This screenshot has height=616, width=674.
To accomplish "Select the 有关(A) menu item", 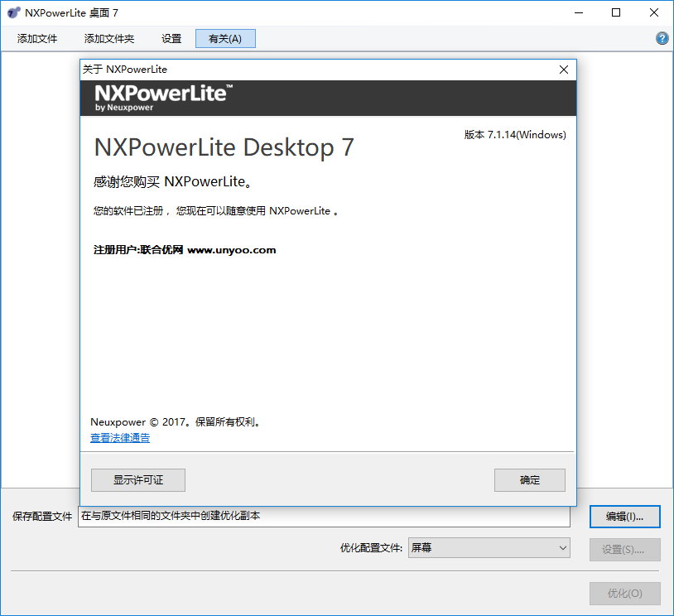I will pos(225,39).
